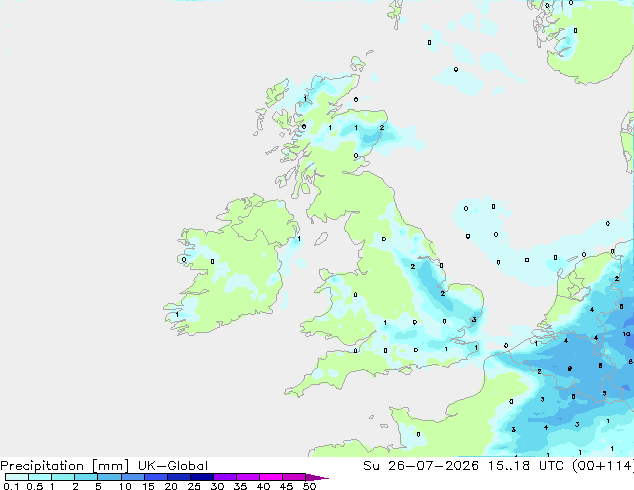
Task: Click the '50' legend scale label
Action: pos(309,486)
